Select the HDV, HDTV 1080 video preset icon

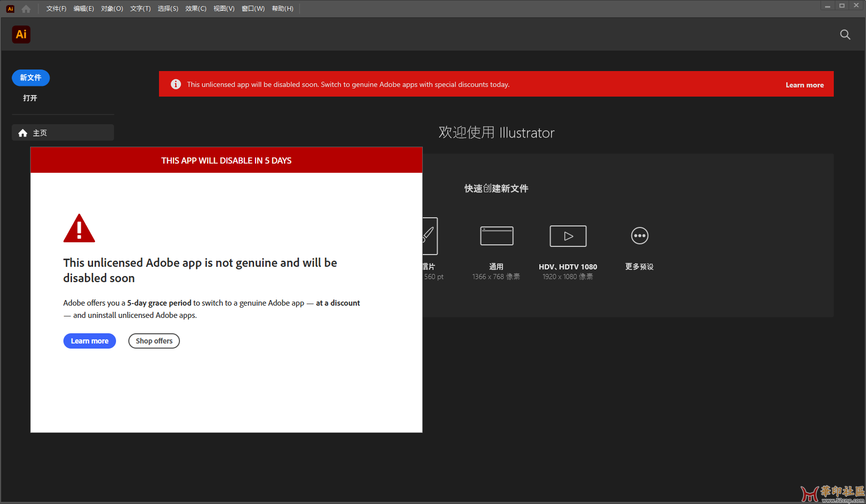567,236
